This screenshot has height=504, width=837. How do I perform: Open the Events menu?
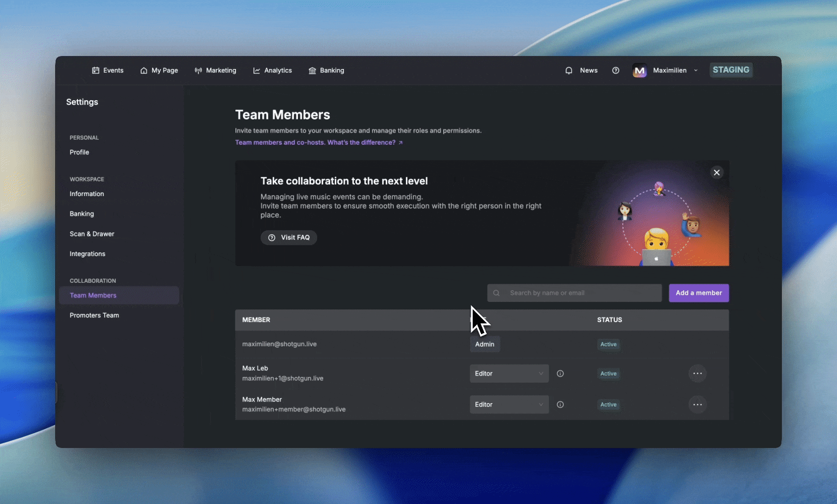point(108,70)
